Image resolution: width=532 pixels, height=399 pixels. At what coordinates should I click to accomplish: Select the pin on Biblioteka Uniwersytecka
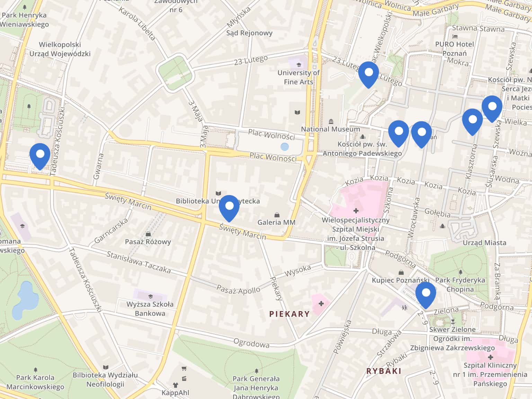(229, 209)
